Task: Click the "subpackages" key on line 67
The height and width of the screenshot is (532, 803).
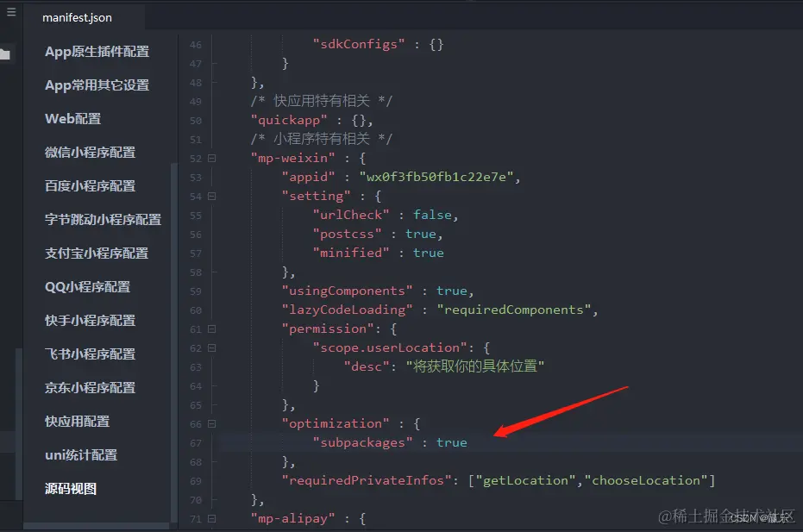Action: 362,443
